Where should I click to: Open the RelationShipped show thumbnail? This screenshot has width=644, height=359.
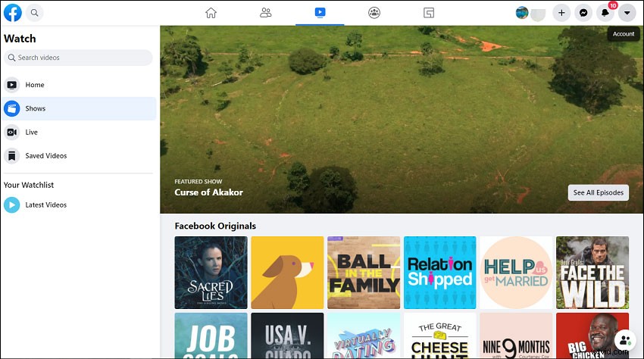tap(440, 273)
